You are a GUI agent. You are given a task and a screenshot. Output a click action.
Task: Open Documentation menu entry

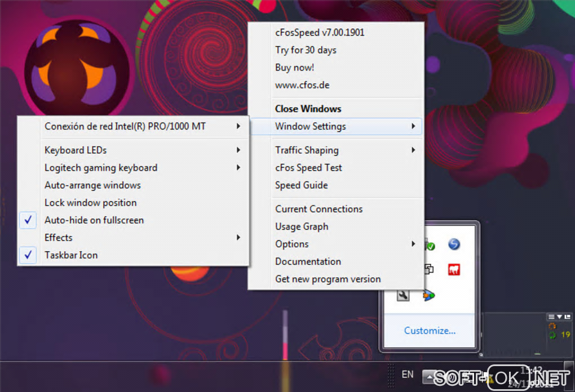(337, 261)
